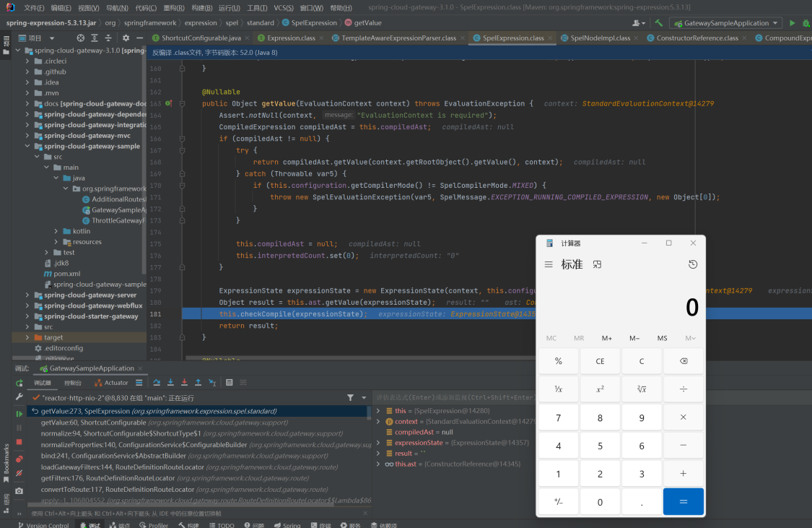Click the green Run button in toolbar

click(x=792, y=23)
